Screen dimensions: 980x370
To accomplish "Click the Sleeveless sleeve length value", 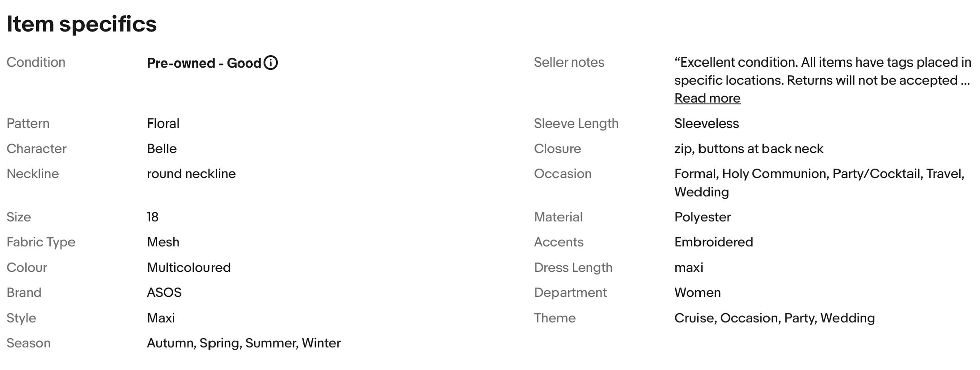I will point(707,124).
